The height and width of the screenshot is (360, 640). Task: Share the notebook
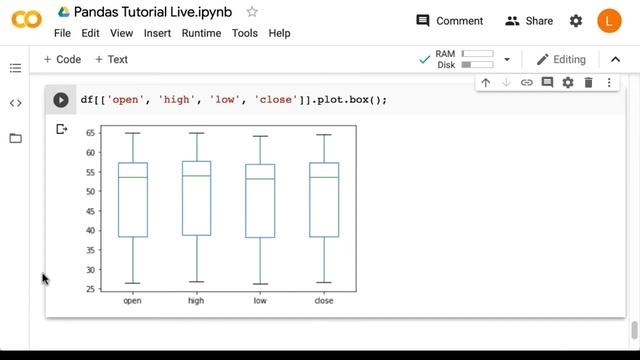529,21
